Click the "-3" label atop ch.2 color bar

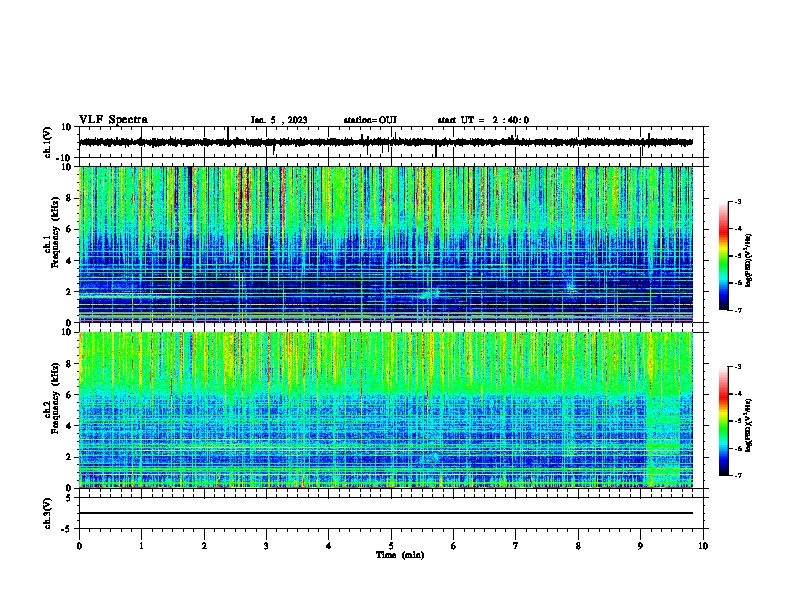click(738, 367)
